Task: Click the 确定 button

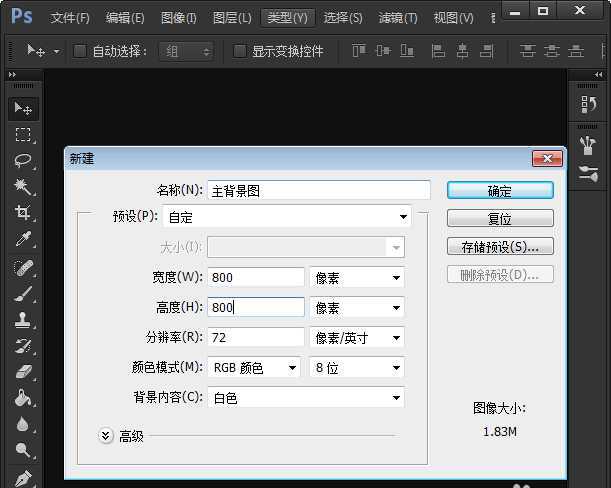Action: tap(500, 190)
